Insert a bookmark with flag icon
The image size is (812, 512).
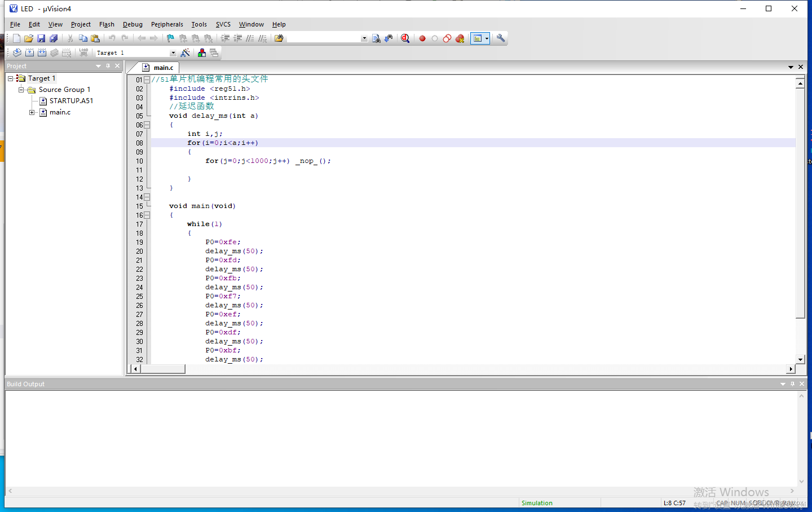tap(171, 38)
